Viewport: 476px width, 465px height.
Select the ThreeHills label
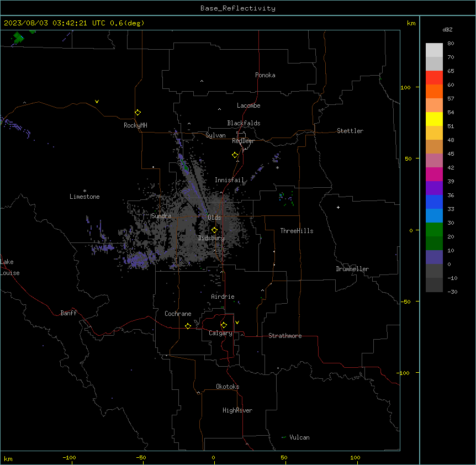(297, 231)
